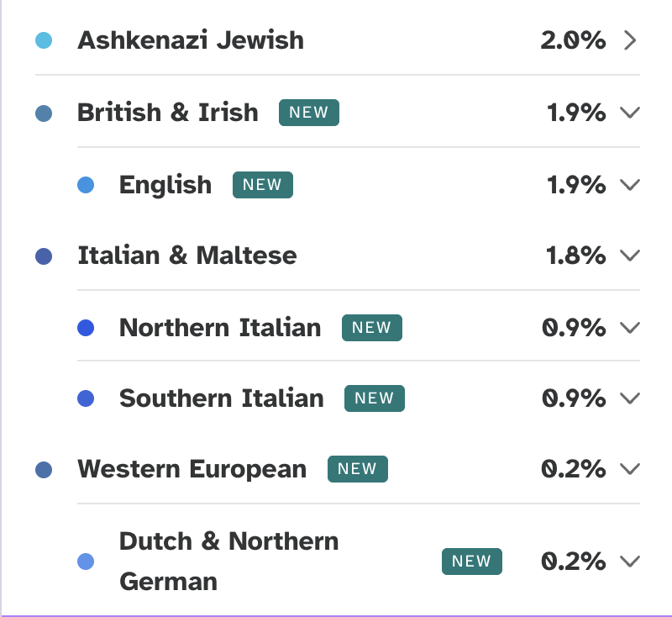Click the NEW badge beside British & Irish
Image resolution: width=672 pixels, height=617 pixels.
[309, 113]
